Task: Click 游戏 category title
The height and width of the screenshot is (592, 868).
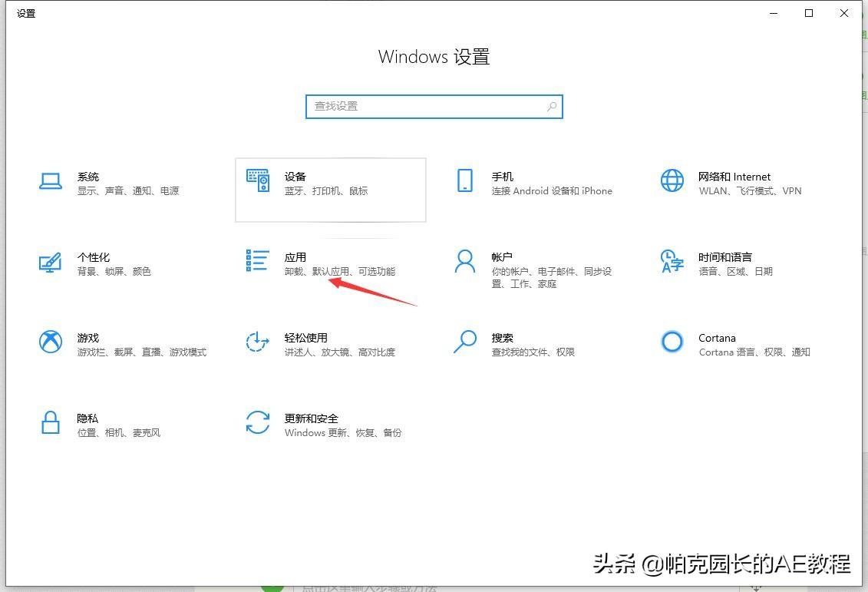Action: pos(88,338)
